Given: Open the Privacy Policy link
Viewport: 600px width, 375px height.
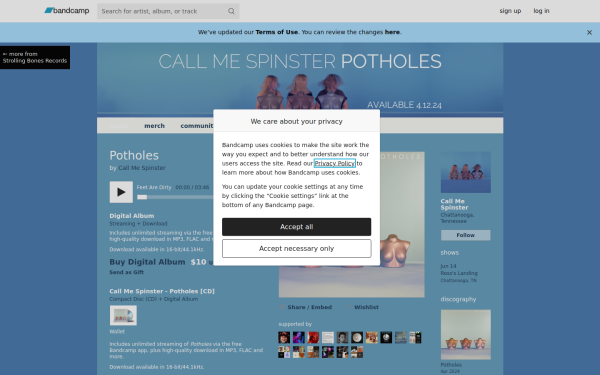Looking at the screenshot, I should [x=334, y=163].
